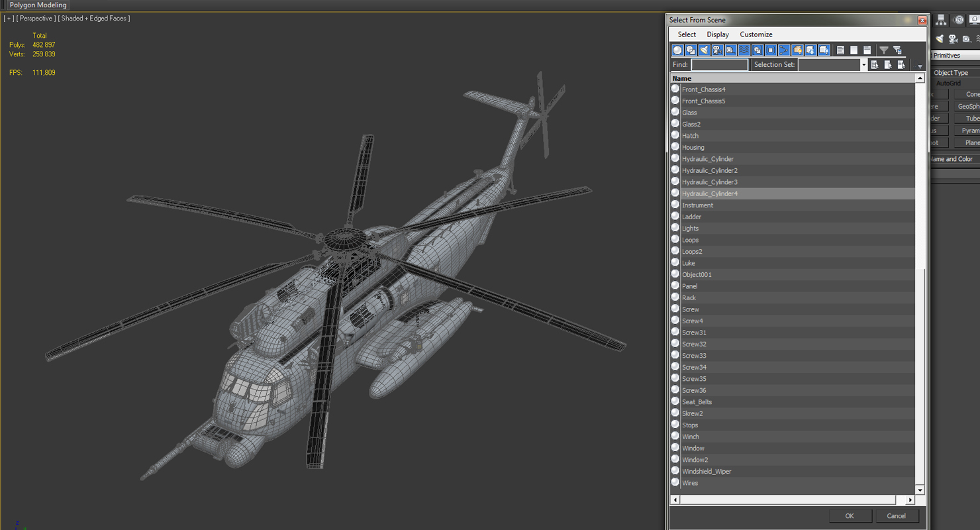Open the Selection Set dropdown arrow
The height and width of the screenshot is (530, 980).
tap(863, 65)
